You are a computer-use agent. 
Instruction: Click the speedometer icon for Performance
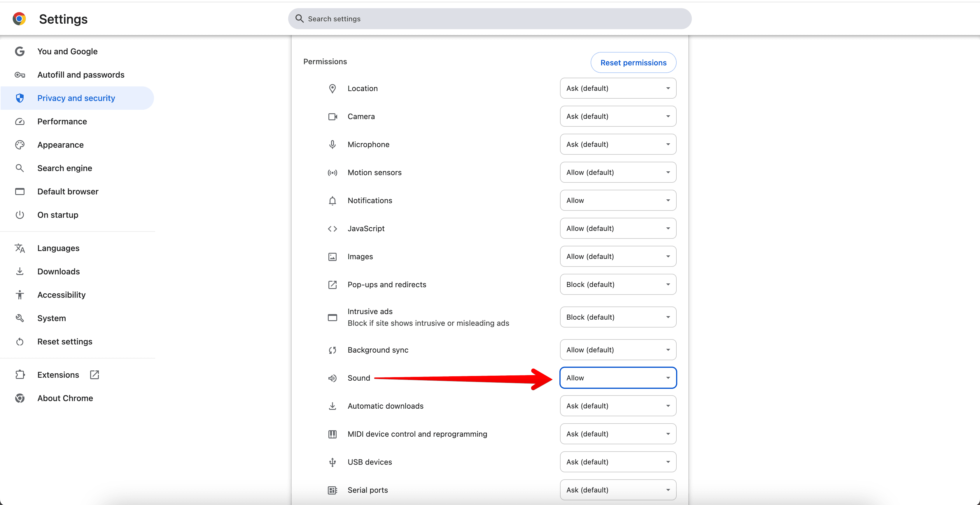point(20,121)
